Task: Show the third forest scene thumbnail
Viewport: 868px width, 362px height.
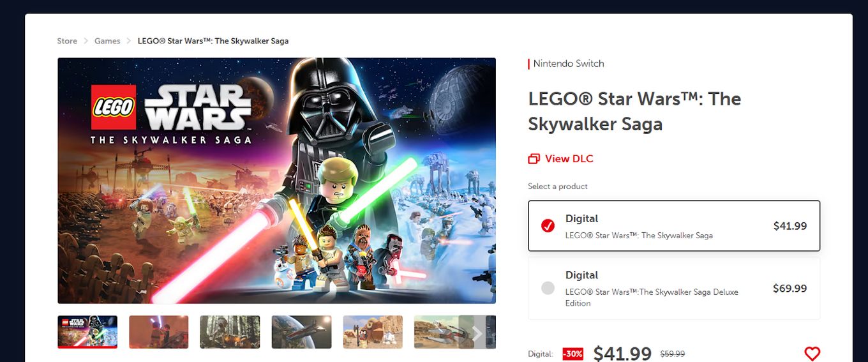Action: click(230, 332)
